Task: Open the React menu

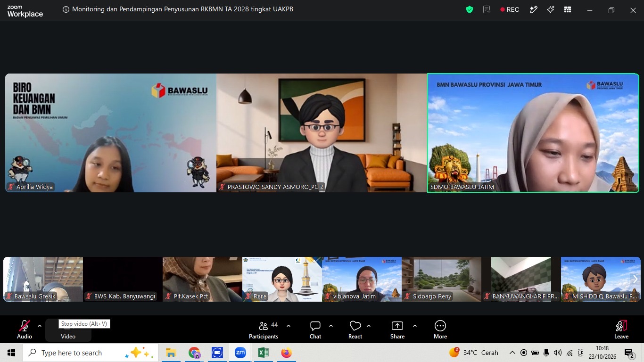Action: tap(355, 330)
